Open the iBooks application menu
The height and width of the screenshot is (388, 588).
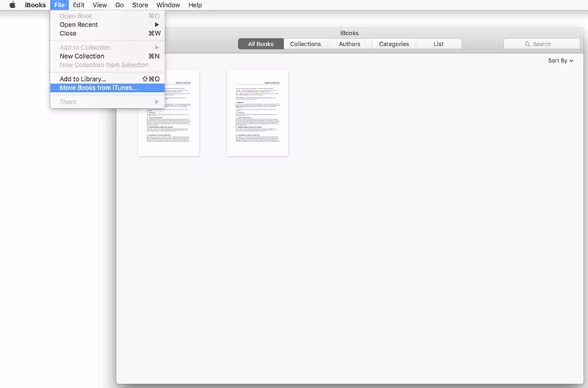click(x=35, y=5)
